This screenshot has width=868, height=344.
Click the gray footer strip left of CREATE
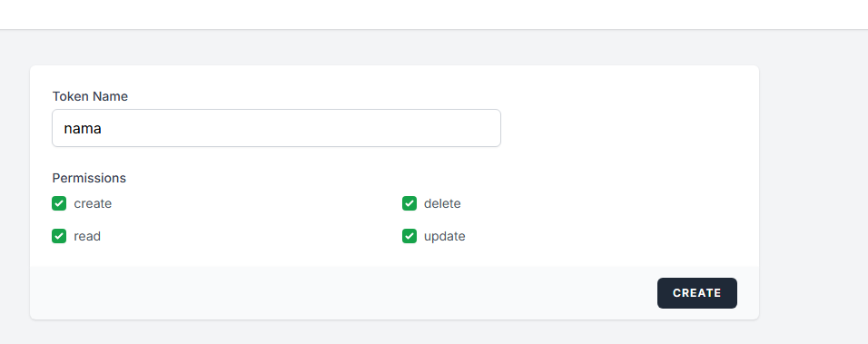[343, 292]
